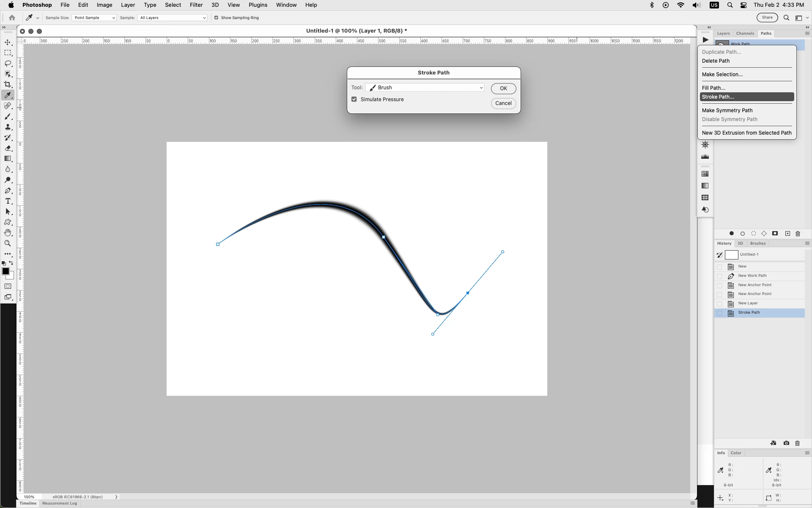The height and width of the screenshot is (508, 812).
Task: Click the trash icon in Paths panel
Action: click(x=798, y=234)
